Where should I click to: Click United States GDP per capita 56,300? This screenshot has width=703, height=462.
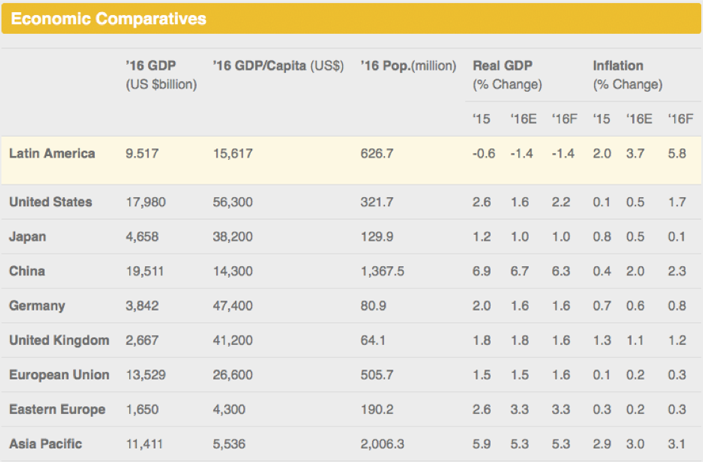233,202
